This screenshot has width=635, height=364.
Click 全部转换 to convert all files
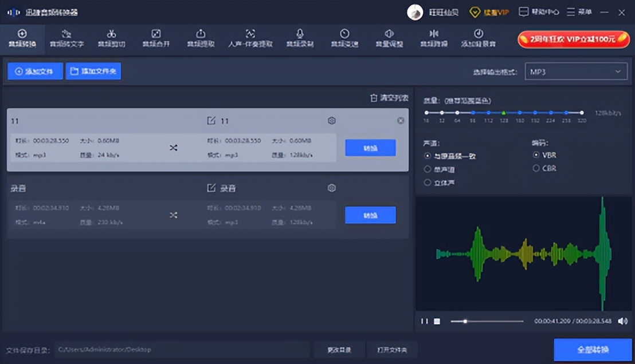(x=593, y=349)
